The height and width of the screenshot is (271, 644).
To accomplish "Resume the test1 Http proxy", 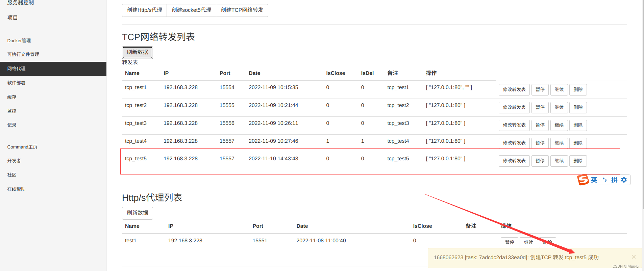I will point(528,243).
